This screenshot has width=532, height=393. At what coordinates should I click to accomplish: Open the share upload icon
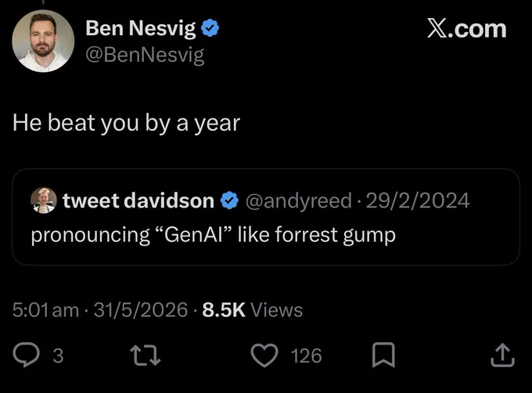pyautogui.click(x=502, y=355)
